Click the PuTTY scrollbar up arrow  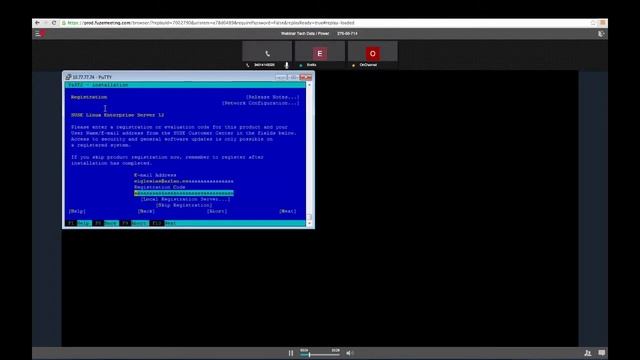(x=309, y=85)
